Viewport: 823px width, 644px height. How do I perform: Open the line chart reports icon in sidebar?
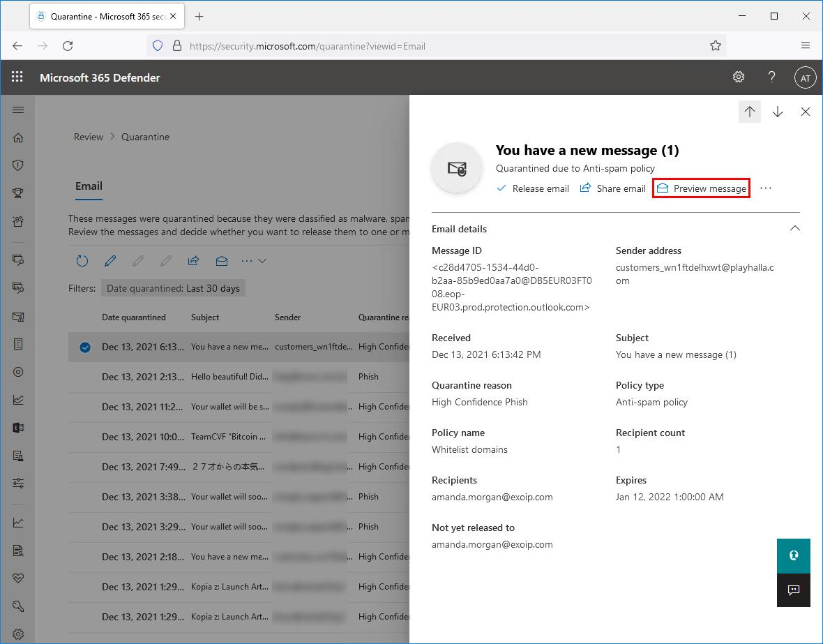click(18, 523)
